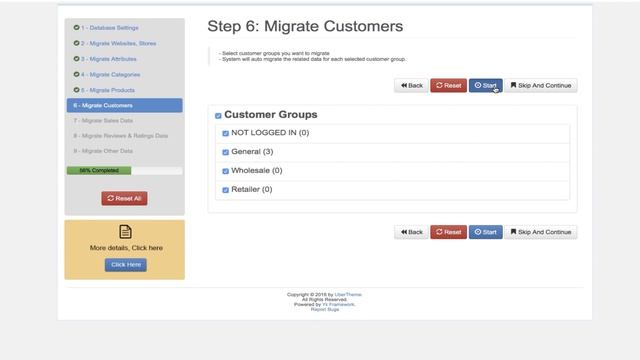Click the bottom Skip And Continue button

tap(541, 232)
